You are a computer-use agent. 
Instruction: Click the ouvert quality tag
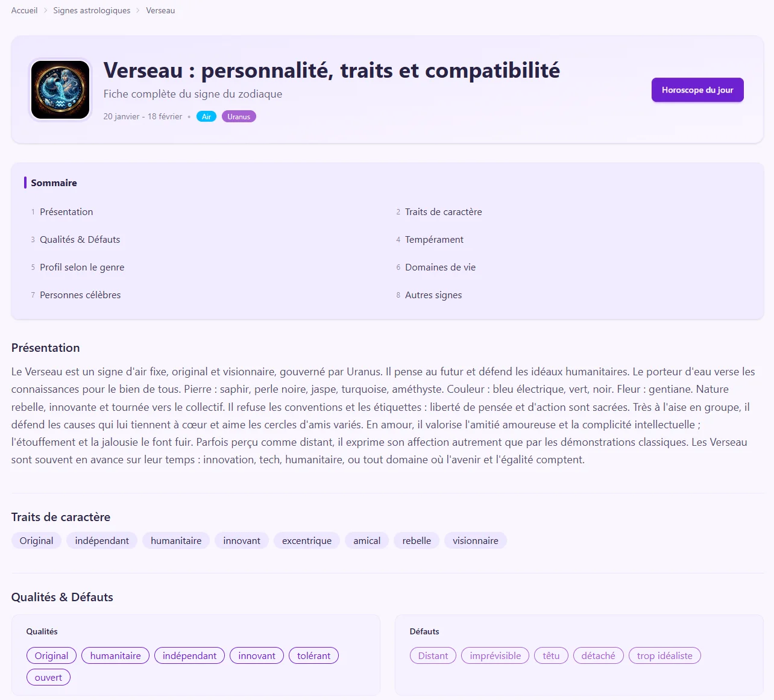point(48,678)
